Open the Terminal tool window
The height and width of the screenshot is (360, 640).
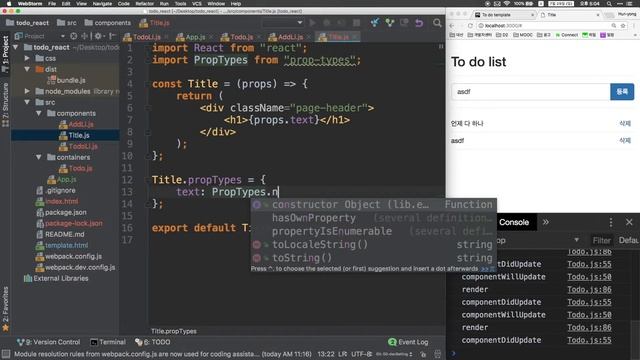pyautogui.click(x=108, y=342)
